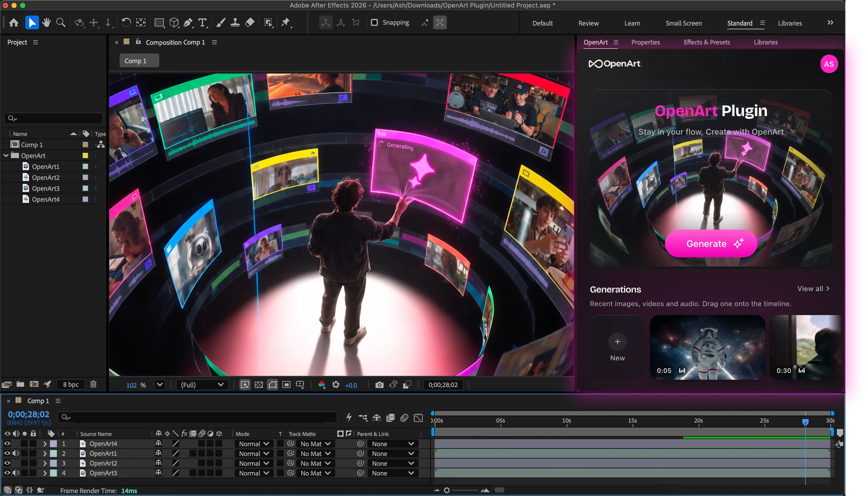The height and width of the screenshot is (496, 868).
Task: Switch to the Effects & Presets tab
Action: click(706, 42)
